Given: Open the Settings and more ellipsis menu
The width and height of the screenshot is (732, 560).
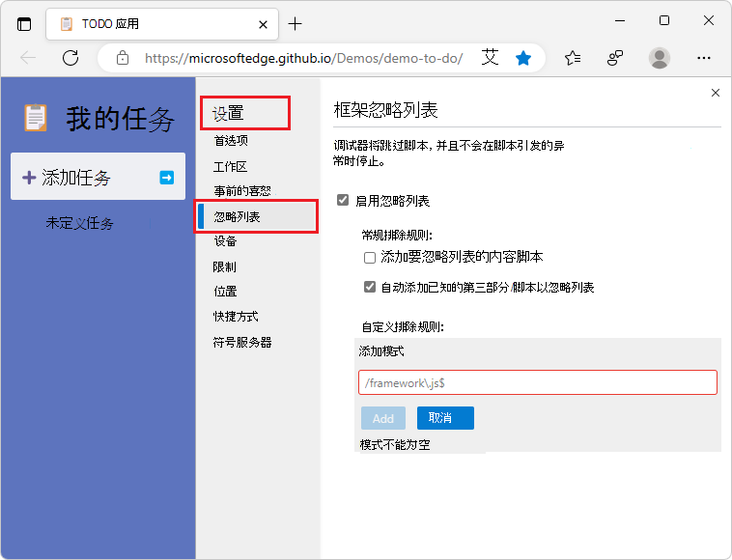Looking at the screenshot, I should pos(704,58).
